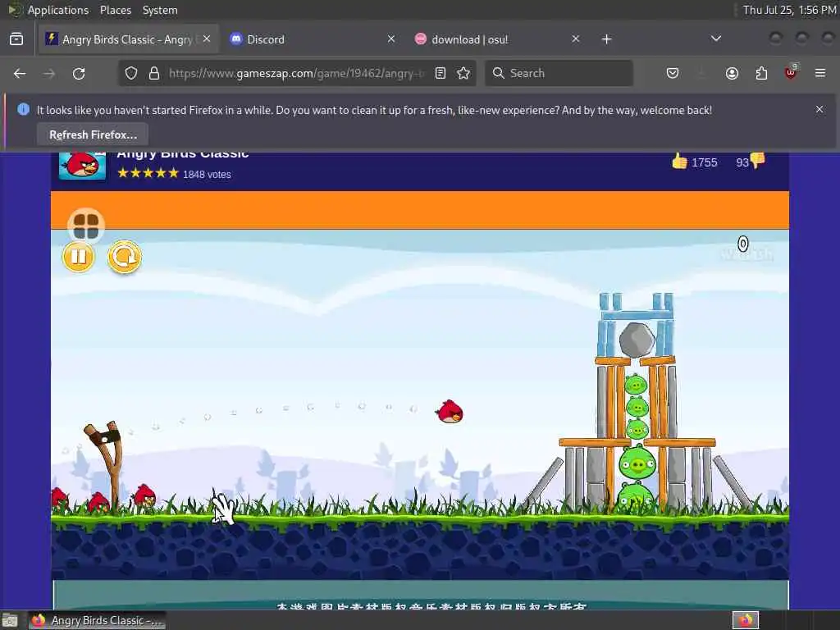Click the thumbs up like icon
840x630 pixels.
[679, 161]
